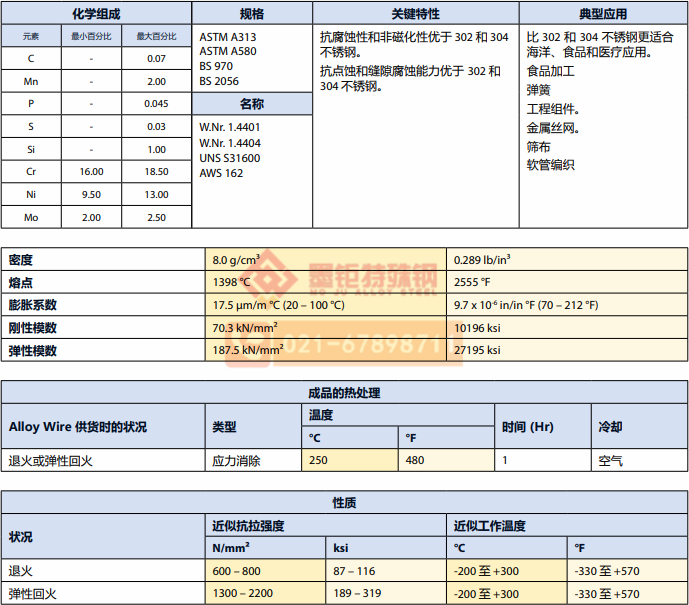Click the 1300 – 2200 tensile strength cell
Viewport: 689px width, 605px height.
(x=242, y=594)
